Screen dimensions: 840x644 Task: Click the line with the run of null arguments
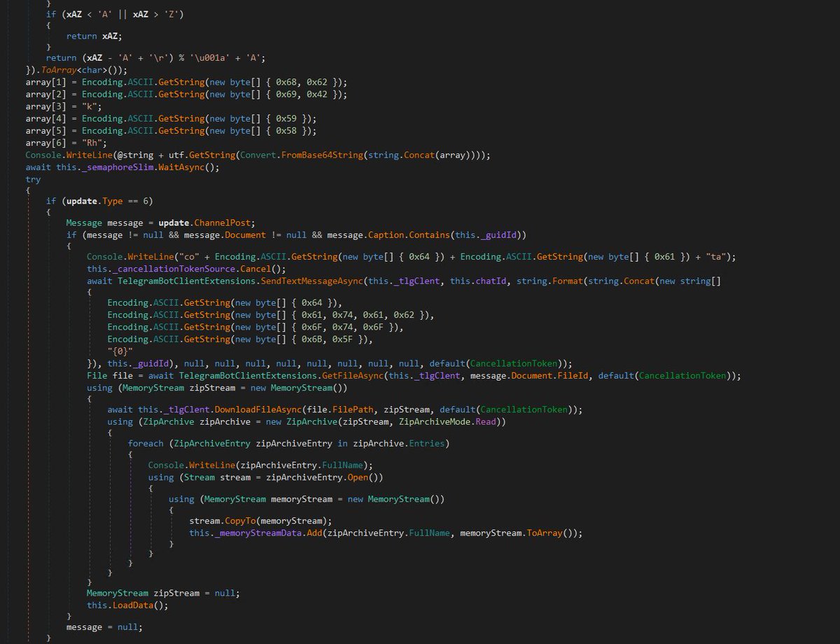[x=330, y=363]
